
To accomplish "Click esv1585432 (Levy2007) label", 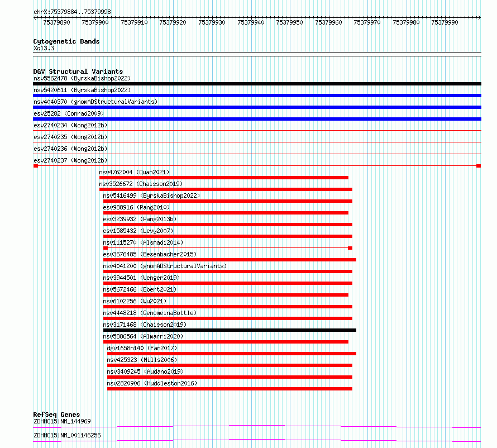I will pyautogui.click(x=138, y=231).
